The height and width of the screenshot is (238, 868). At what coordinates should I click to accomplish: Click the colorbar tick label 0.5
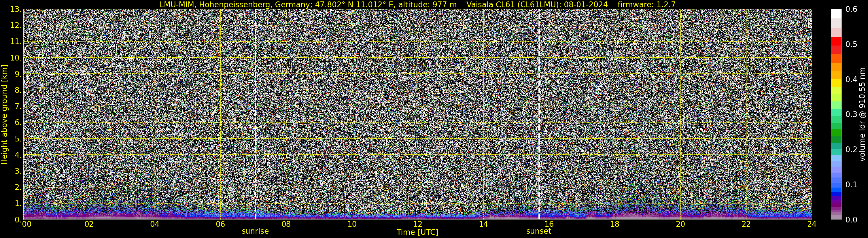click(851, 44)
